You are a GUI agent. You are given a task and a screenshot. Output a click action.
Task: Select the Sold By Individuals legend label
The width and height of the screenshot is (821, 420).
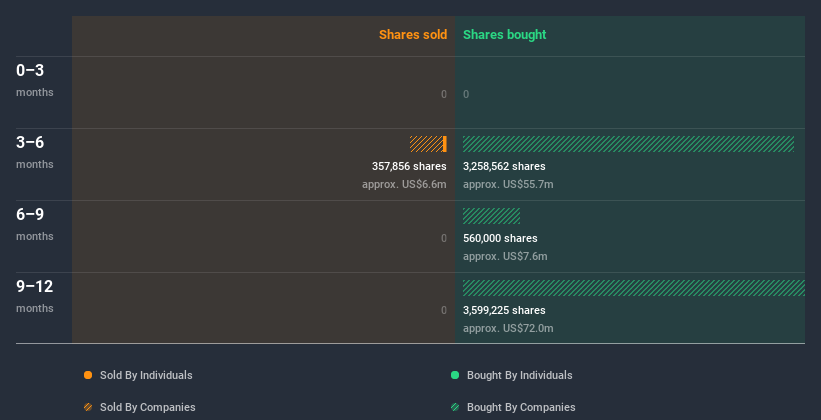pyautogui.click(x=146, y=375)
